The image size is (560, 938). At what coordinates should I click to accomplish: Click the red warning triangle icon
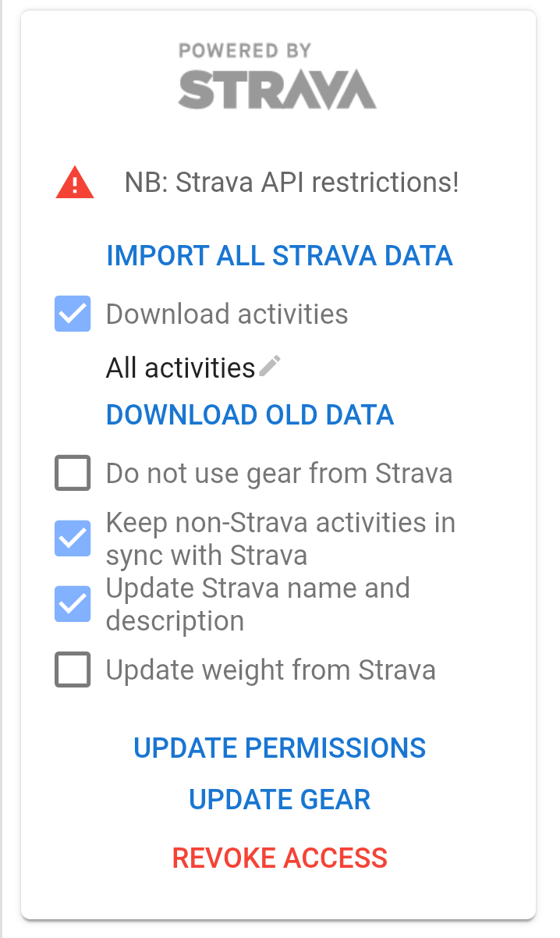point(75,183)
